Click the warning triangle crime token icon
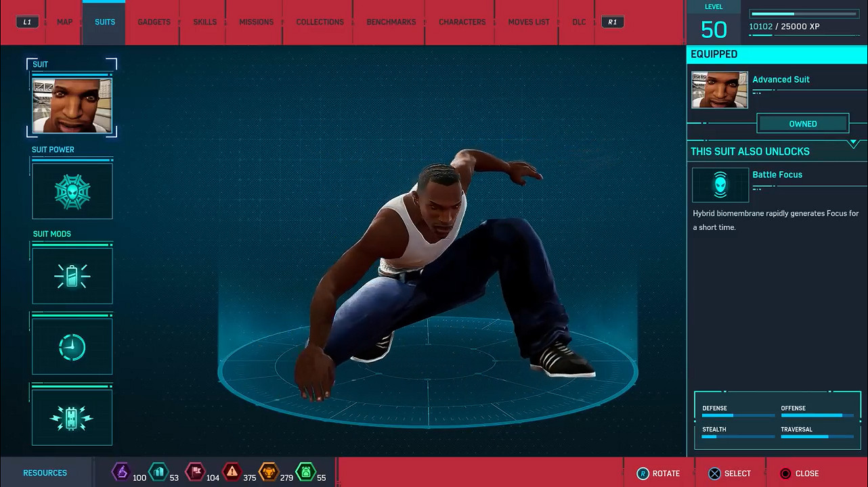 [x=232, y=471]
